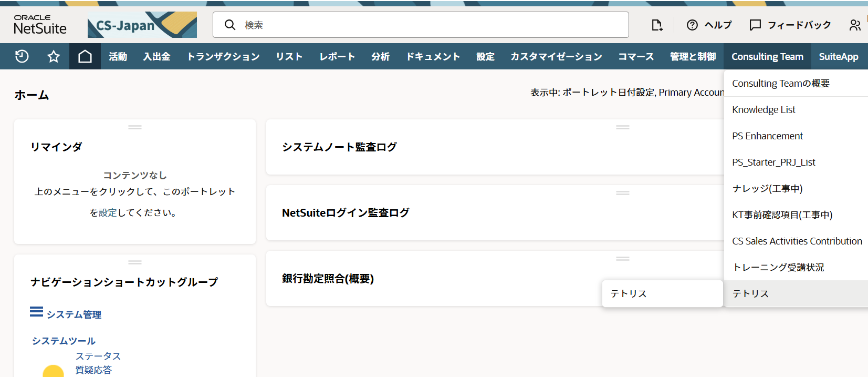Open the レポート menu
The image size is (868, 377).
click(x=337, y=56)
